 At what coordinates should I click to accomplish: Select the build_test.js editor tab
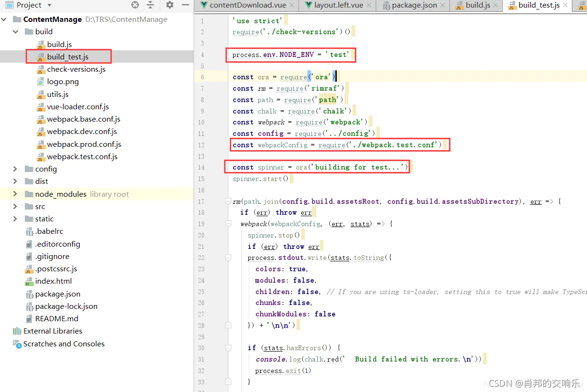point(539,5)
